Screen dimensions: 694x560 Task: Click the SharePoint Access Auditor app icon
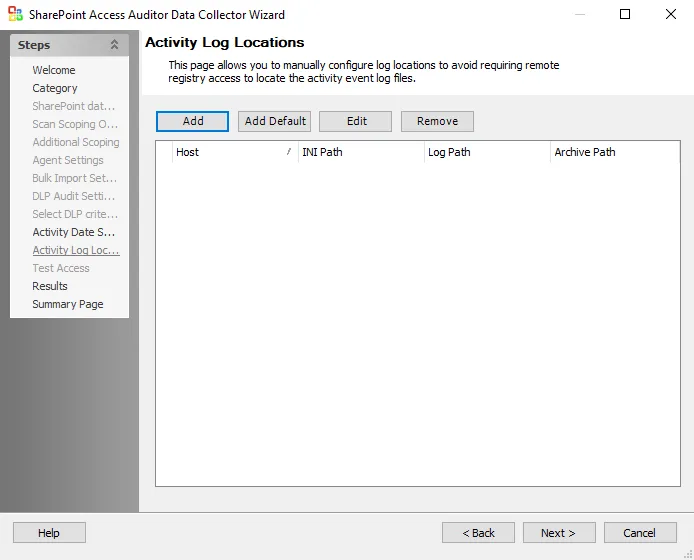pos(15,14)
